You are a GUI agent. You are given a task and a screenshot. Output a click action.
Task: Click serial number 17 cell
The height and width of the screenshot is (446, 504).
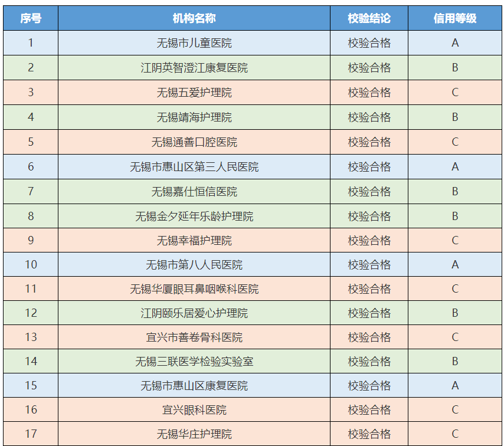click(x=31, y=434)
